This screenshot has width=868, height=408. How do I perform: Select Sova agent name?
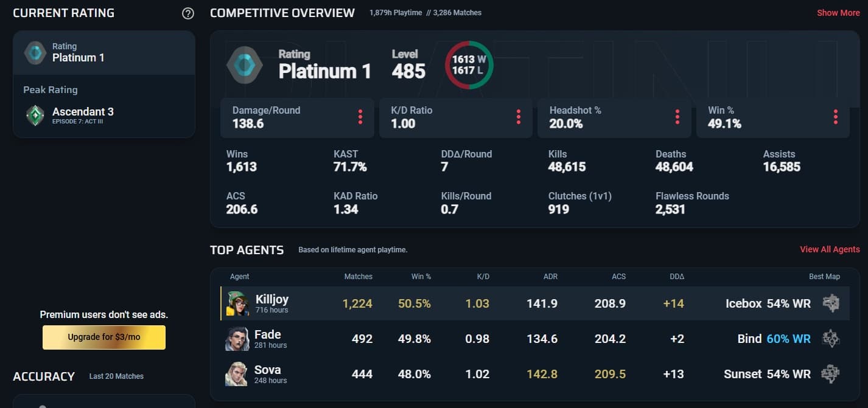point(268,370)
